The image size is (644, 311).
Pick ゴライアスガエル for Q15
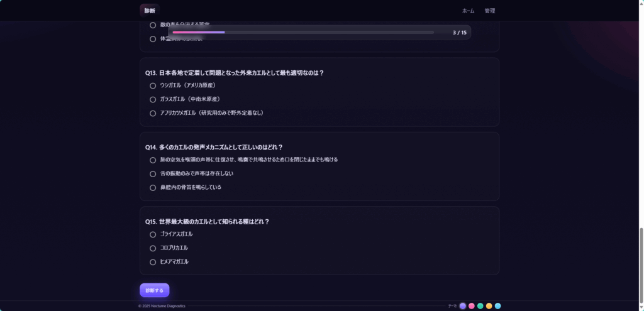(x=153, y=235)
